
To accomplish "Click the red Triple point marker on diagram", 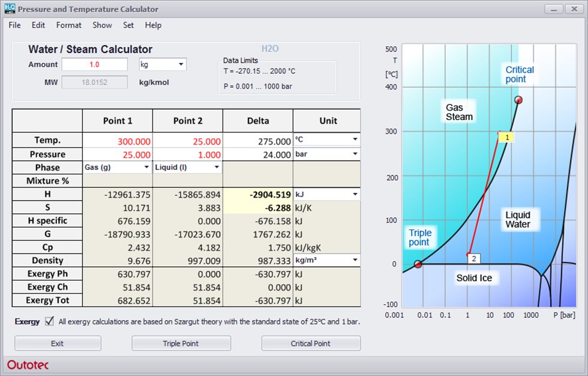I will (x=418, y=264).
